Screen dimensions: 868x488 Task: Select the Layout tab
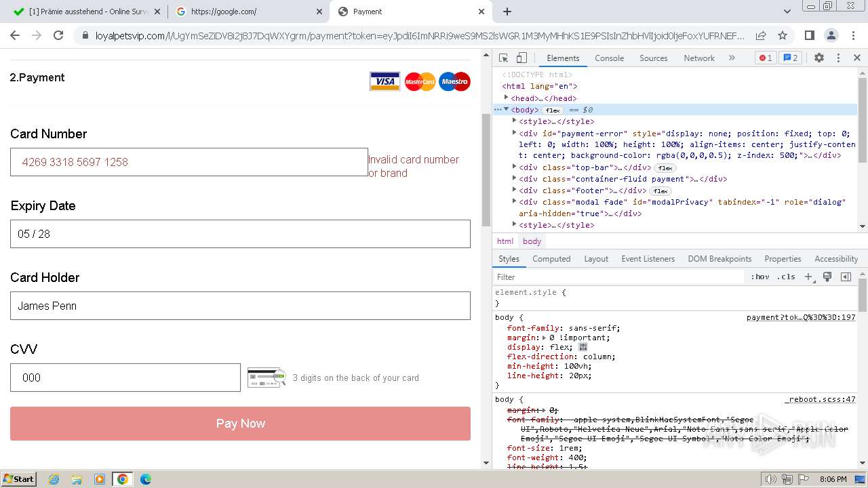point(596,259)
